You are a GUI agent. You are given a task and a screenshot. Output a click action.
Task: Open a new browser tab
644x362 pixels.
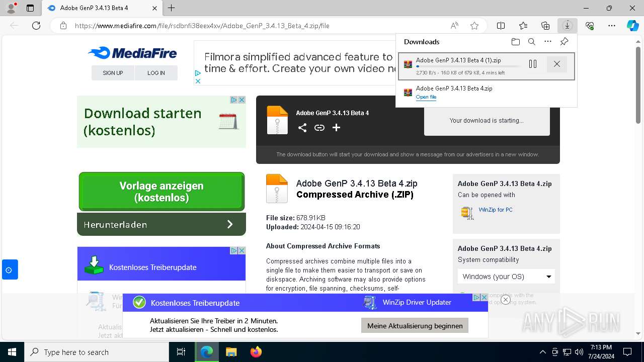point(172,8)
